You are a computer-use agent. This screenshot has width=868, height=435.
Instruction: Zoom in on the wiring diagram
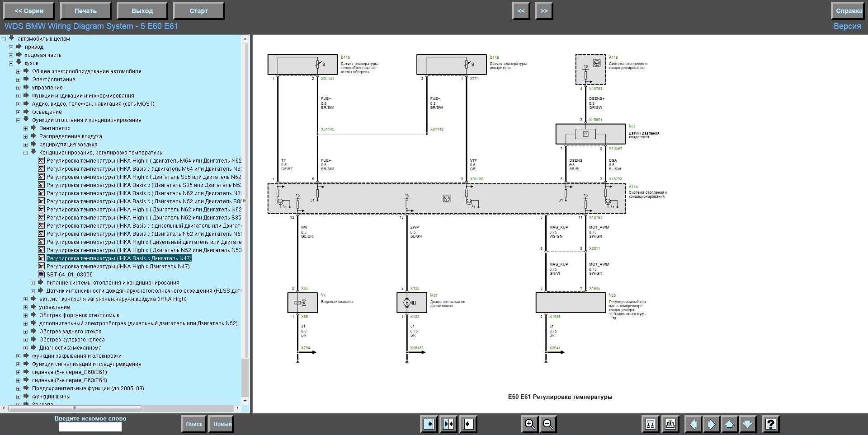[529, 424]
